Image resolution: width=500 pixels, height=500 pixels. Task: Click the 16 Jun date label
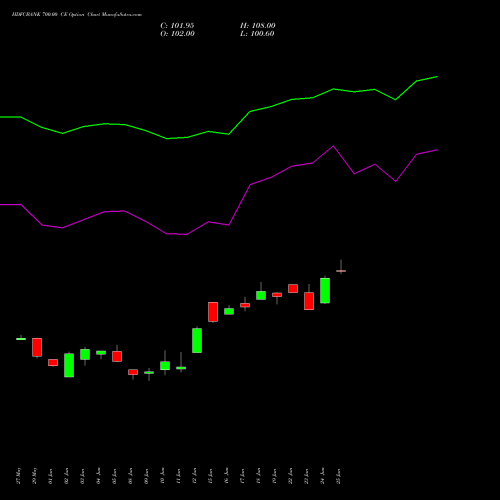tap(227, 476)
